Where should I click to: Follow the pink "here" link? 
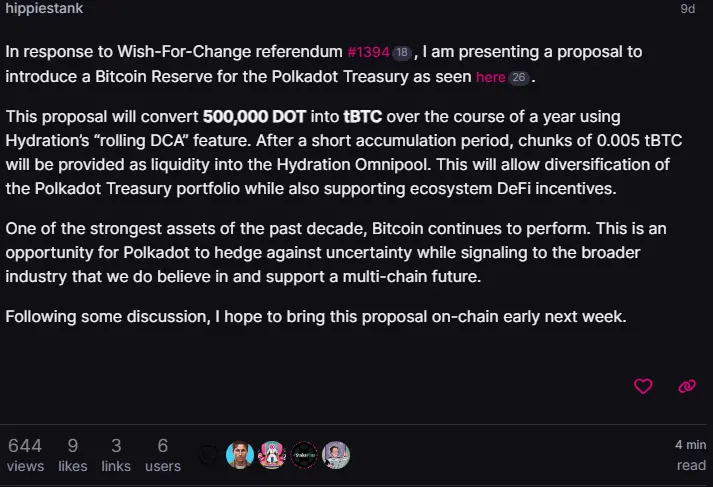(x=491, y=77)
